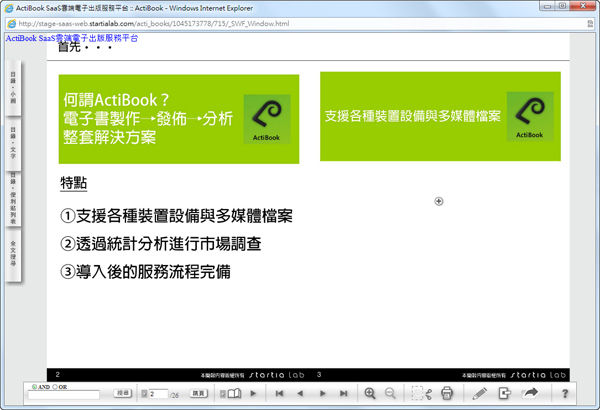This screenshot has width=600, height=410.
Task: Click the 何謂ActiBook？ green banner
Action: (179, 119)
